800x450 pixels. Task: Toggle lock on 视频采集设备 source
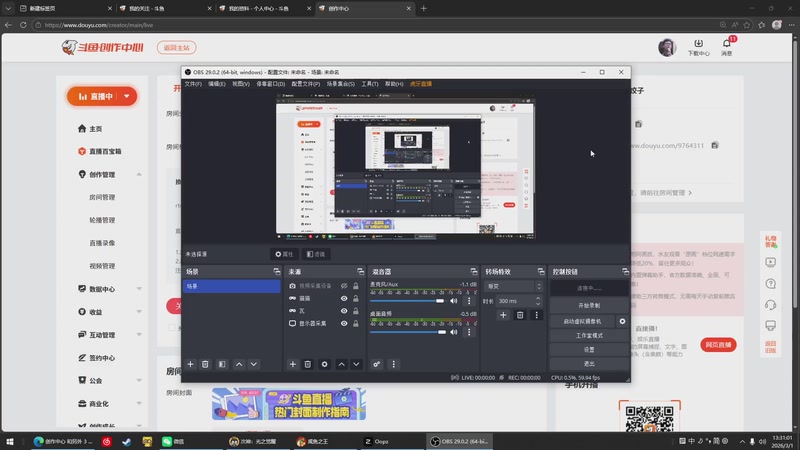tap(356, 286)
